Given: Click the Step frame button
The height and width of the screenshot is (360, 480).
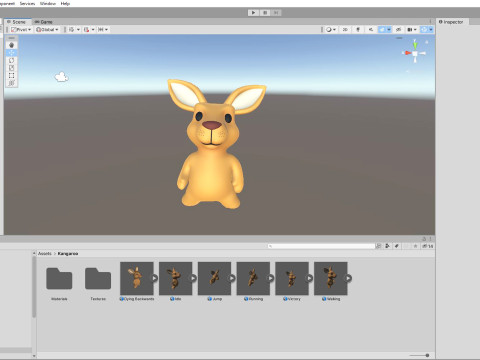Looking at the screenshot, I should [276, 13].
